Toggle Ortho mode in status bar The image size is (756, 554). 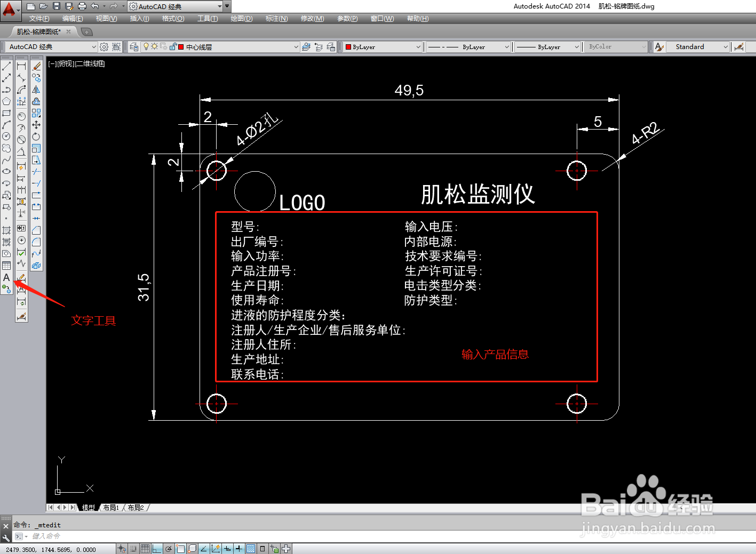point(156,549)
